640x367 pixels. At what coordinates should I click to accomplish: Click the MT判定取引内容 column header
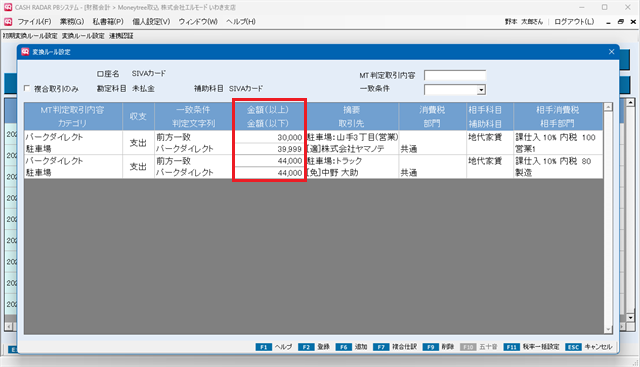click(73, 110)
